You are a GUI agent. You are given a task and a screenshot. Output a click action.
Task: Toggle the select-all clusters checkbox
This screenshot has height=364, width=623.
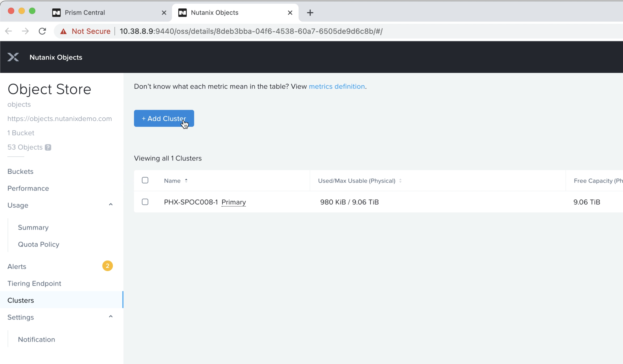coord(145,180)
